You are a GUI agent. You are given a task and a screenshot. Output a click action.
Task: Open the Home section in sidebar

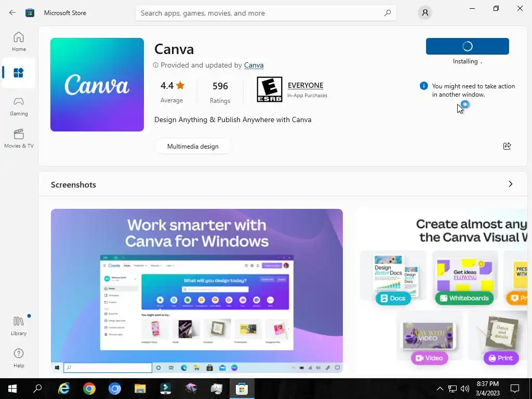click(x=19, y=42)
